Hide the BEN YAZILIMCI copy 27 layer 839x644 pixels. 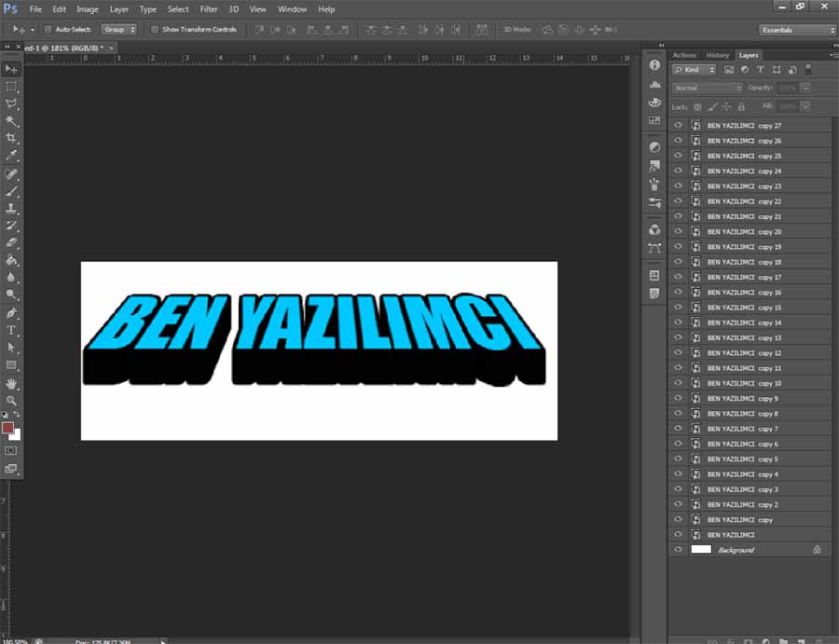click(678, 126)
